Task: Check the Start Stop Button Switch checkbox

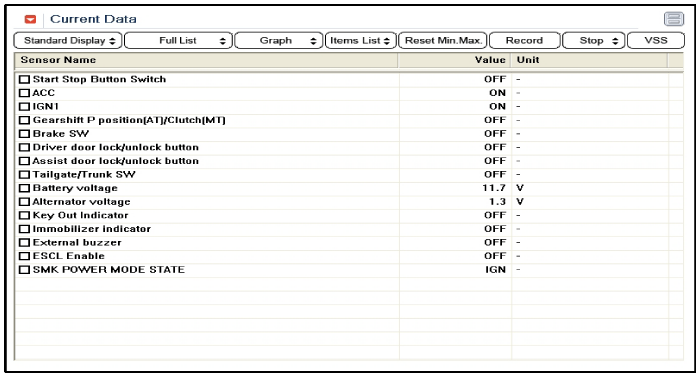Action: [25, 80]
